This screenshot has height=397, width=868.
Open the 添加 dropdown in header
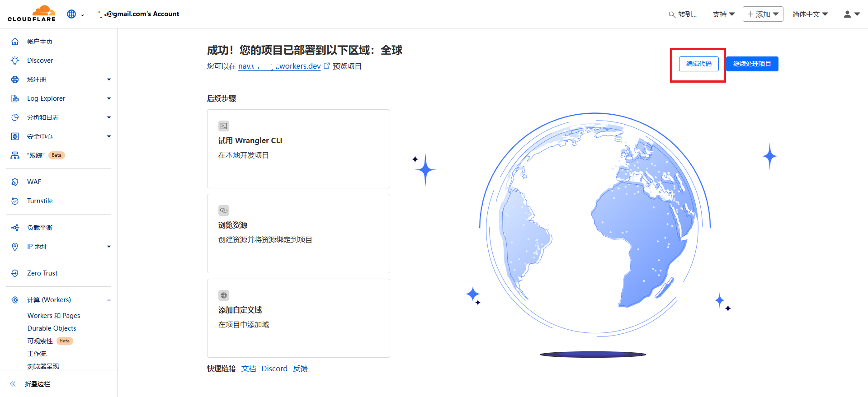pyautogui.click(x=763, y=14)
